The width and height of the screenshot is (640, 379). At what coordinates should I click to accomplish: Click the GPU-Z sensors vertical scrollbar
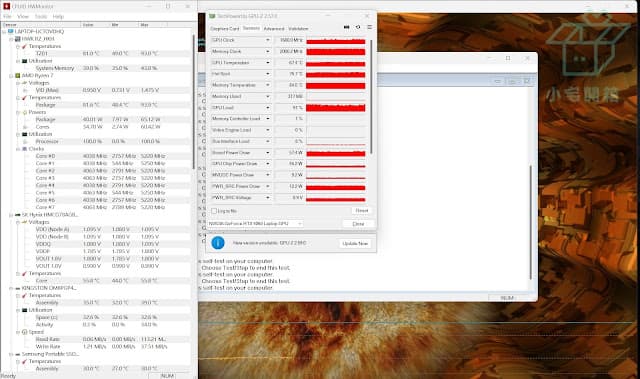pyautogui.click(x=371, y=97)
